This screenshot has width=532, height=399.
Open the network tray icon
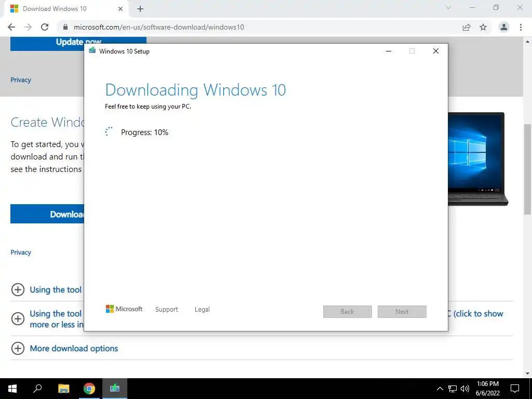tap(453, 389)
